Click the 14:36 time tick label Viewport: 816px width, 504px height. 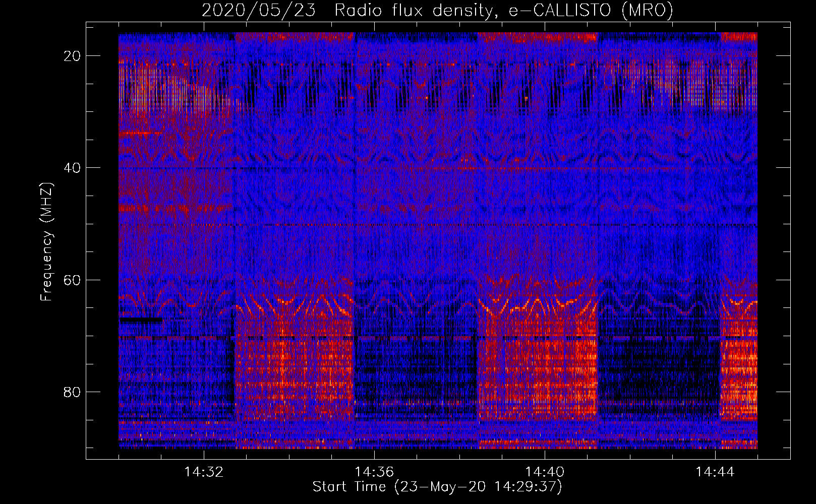[374, 472]
